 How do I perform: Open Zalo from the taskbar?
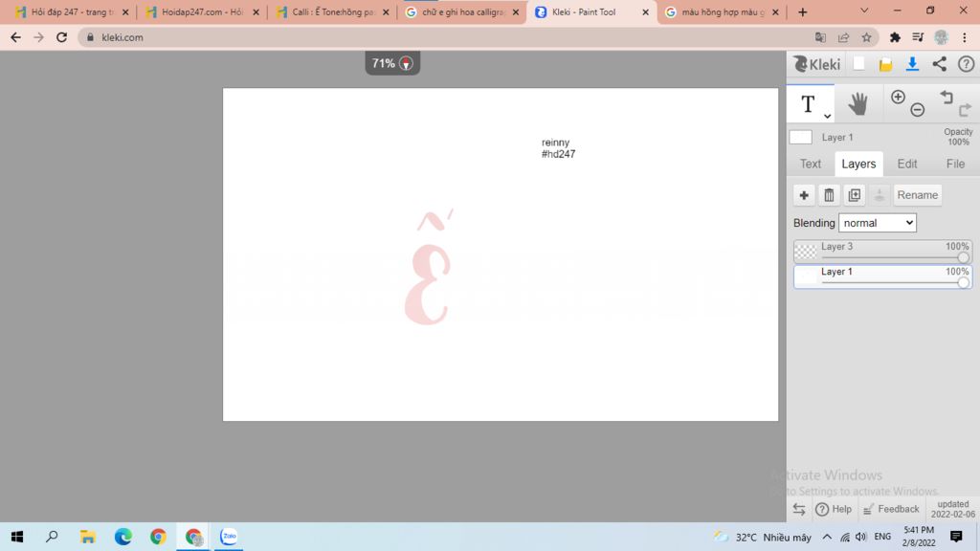229,537
